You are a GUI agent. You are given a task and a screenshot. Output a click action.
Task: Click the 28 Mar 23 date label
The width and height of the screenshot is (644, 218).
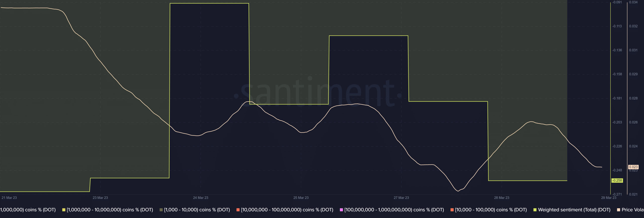pos(502,198)
